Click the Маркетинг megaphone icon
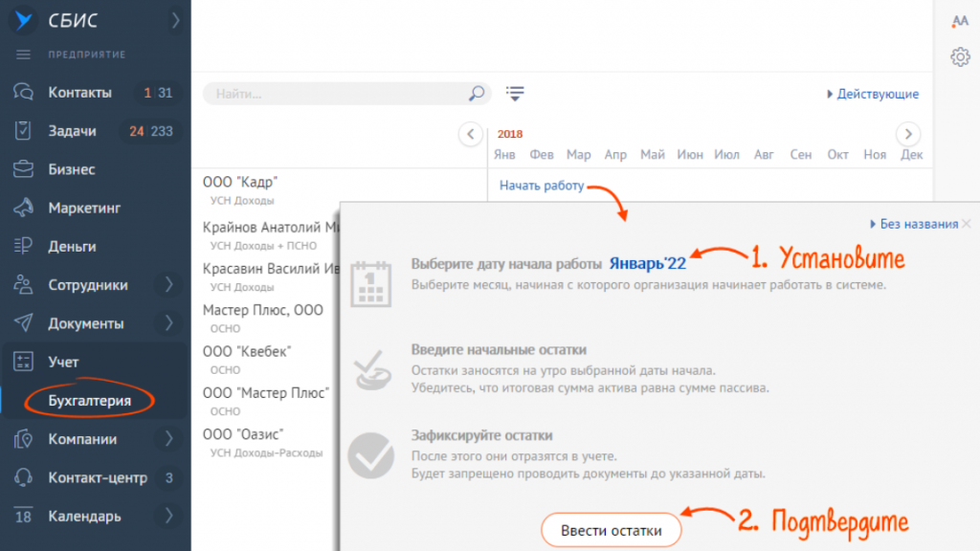Image resolution: width=980 pixels, height=551 pixels. coord(23,208)
